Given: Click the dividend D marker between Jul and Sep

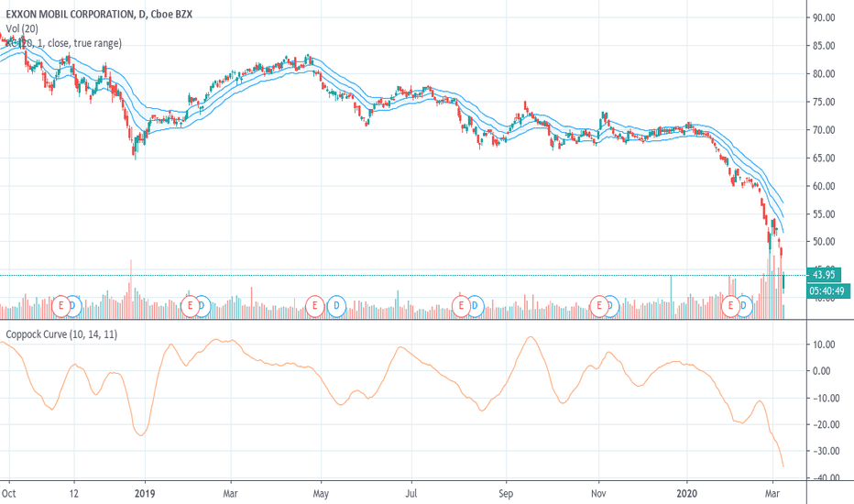Looking at the screenshot, I should point(475,306).
